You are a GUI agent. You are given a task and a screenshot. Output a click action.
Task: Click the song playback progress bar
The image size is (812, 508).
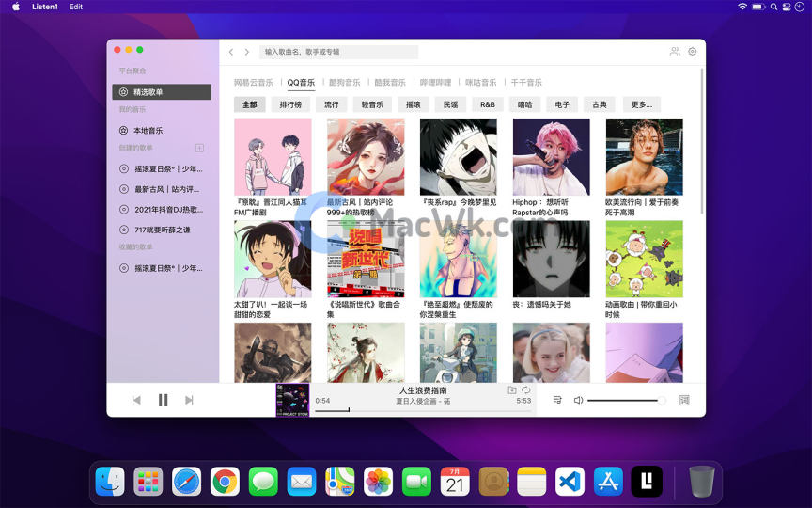pos(423,410)
